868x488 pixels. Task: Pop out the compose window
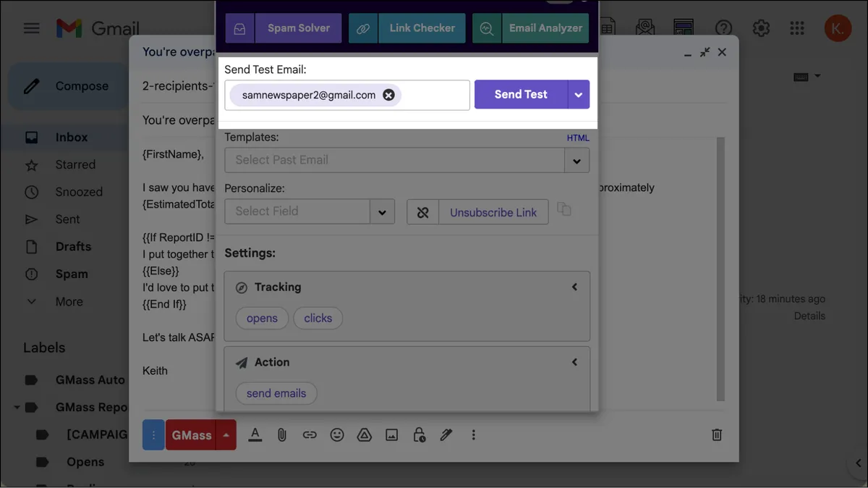[x=705, y=52]
